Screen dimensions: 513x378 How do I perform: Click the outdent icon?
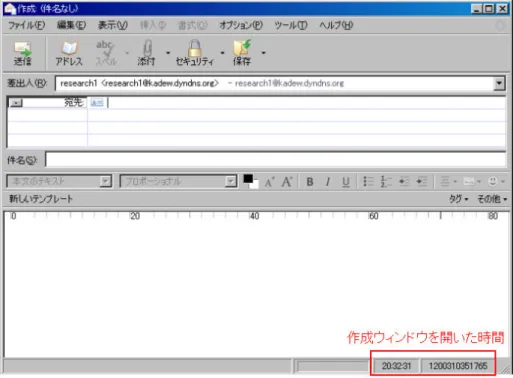pyautogui.click(x=404, y=182)
